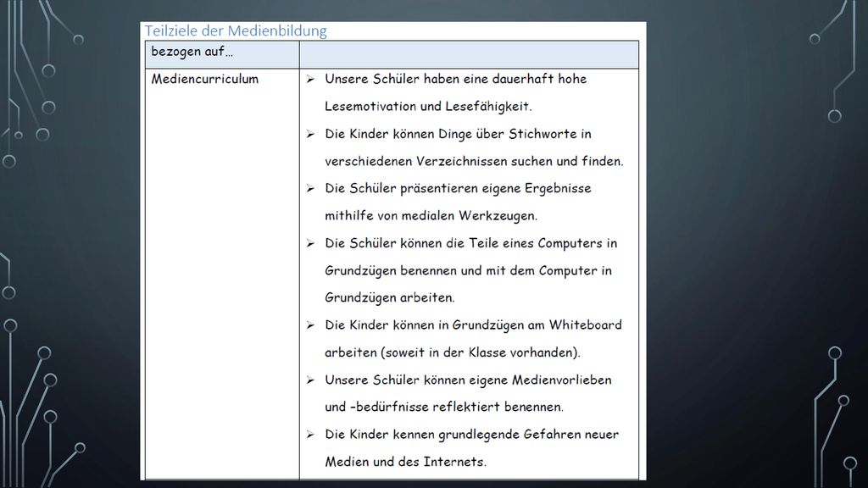The image size is (868, 488).
Task: Click 'Die Schüler können die Teile eines Computers in'
Action: (x=470, y=243)
